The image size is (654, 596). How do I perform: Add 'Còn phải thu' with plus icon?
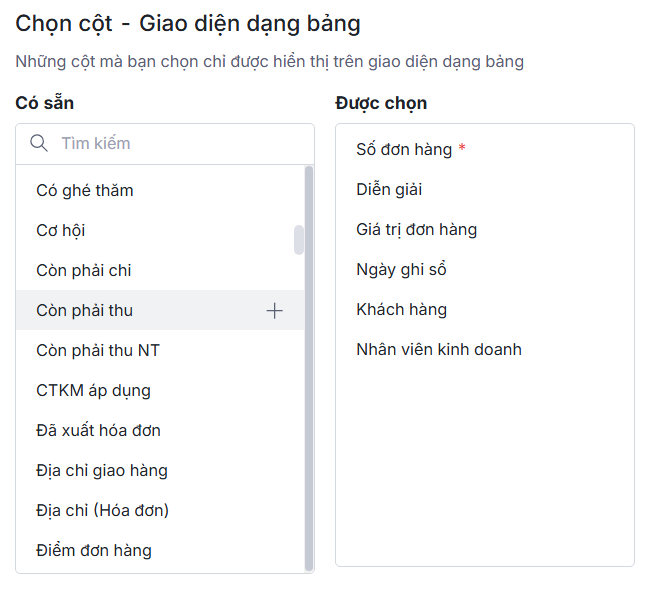[x=274, y=311]
